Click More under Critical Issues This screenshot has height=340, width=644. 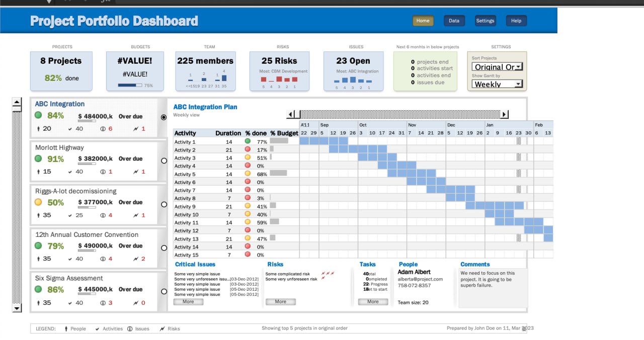tap(188, 302)
